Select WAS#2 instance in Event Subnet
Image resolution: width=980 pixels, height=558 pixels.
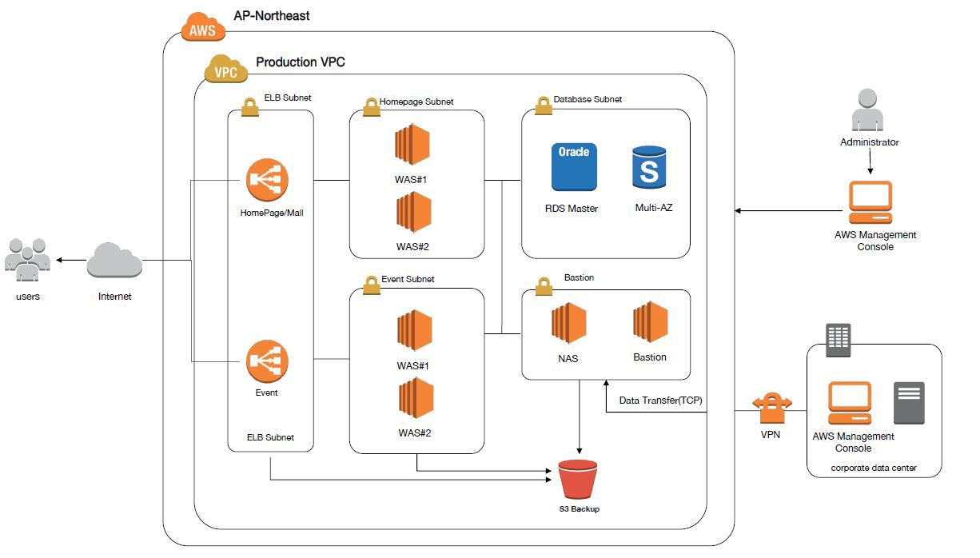416,397
